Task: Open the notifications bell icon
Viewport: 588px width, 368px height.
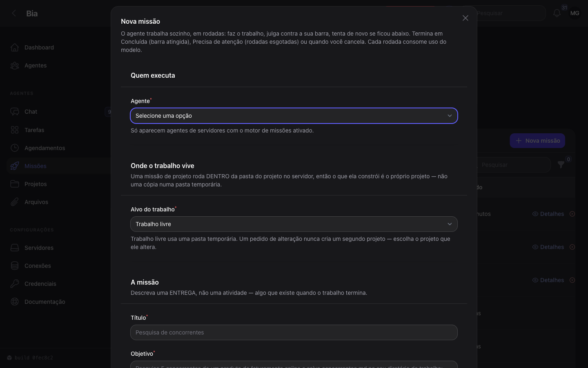Action: coord(557,13)
